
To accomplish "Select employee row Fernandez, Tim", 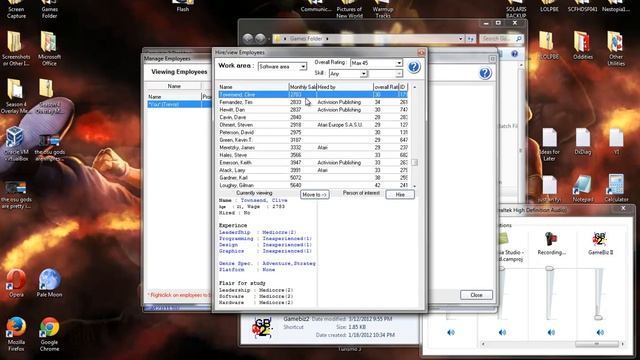I will point(312,102).
